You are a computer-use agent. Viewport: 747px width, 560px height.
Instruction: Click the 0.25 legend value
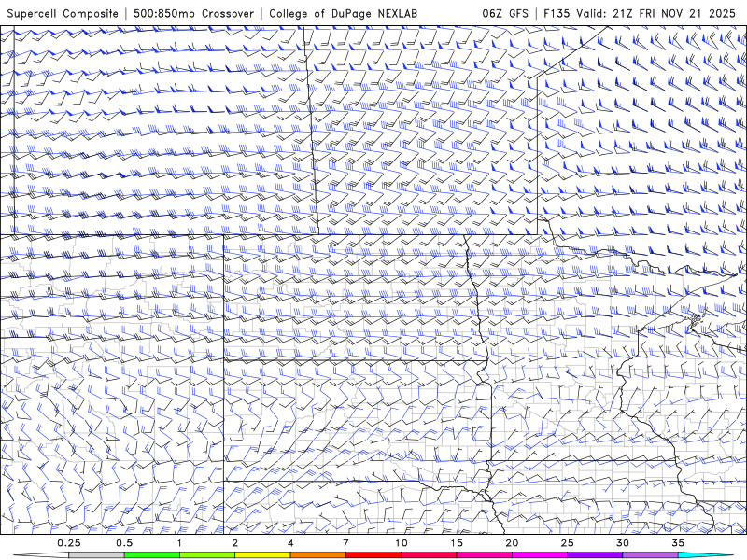68,543
